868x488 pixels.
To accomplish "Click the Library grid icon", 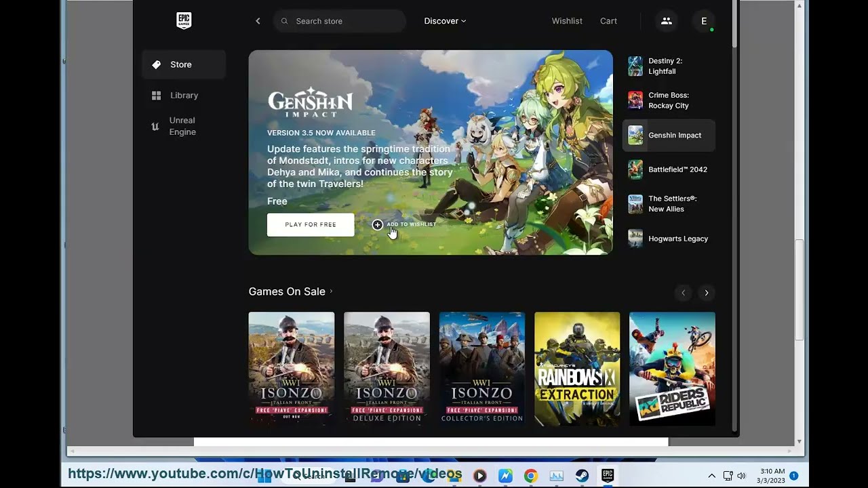I will point(157,96).
